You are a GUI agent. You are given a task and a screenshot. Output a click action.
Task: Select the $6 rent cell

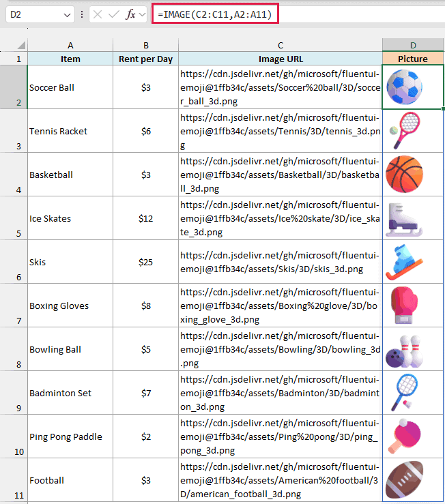pos(146,131)
